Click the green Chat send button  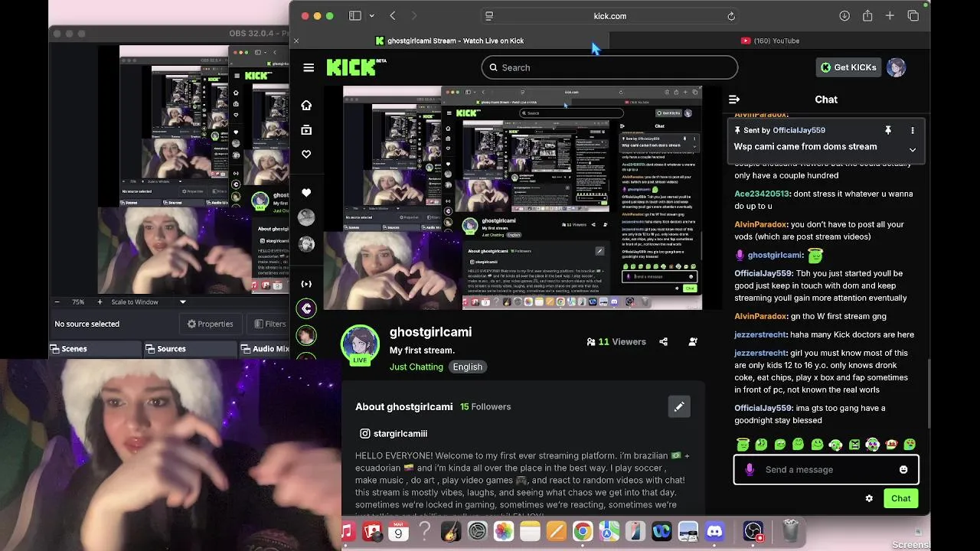(900, 498)
